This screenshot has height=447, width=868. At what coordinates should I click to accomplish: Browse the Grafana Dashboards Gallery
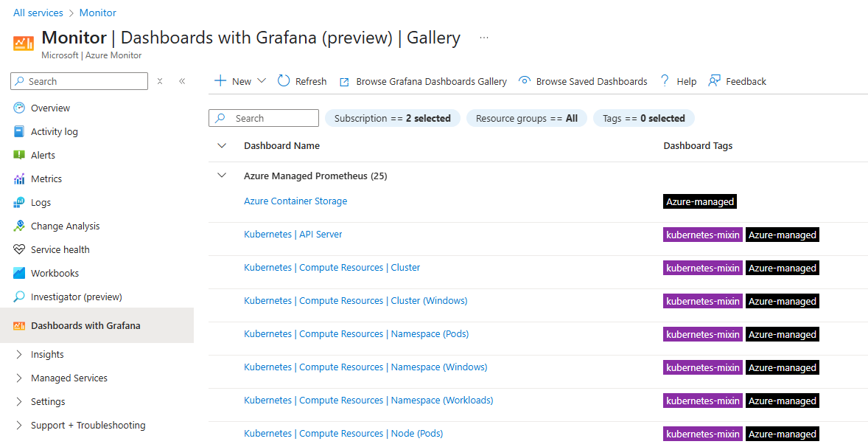tap(422, 81)
